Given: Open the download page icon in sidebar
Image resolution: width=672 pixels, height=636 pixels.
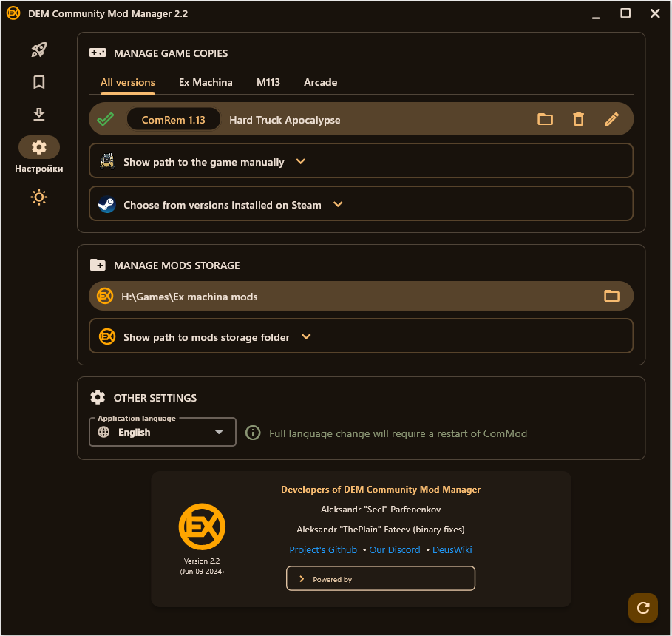Looking at the screenshot, I should pyautogui.click(x=39, y=115).
